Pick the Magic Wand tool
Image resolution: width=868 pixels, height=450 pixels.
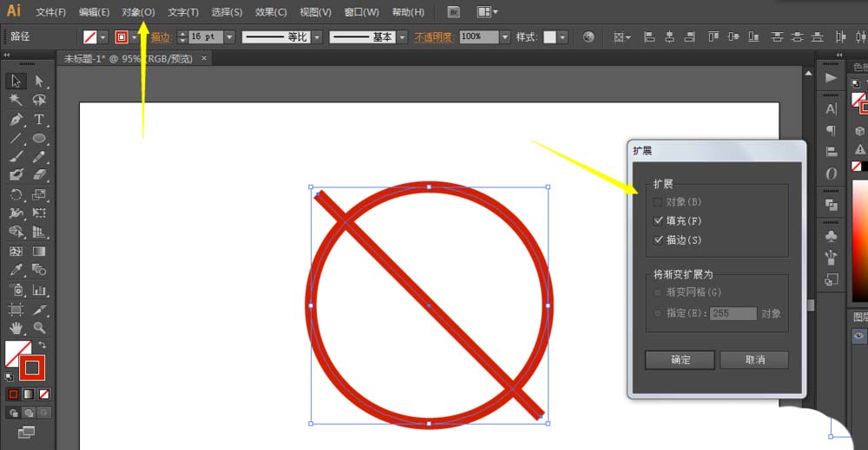(16, 100)
